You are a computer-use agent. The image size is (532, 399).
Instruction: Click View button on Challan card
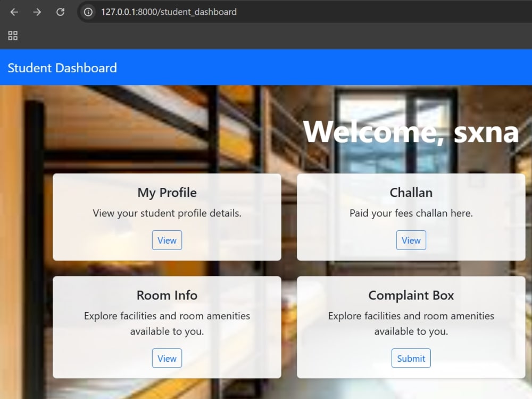(x=411, y=240)
